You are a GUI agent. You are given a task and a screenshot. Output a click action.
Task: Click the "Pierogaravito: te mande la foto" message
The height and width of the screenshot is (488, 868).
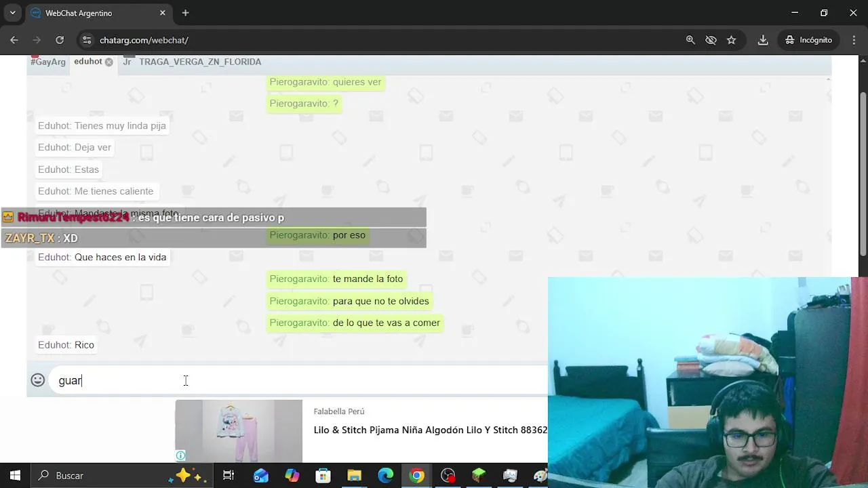336,279
